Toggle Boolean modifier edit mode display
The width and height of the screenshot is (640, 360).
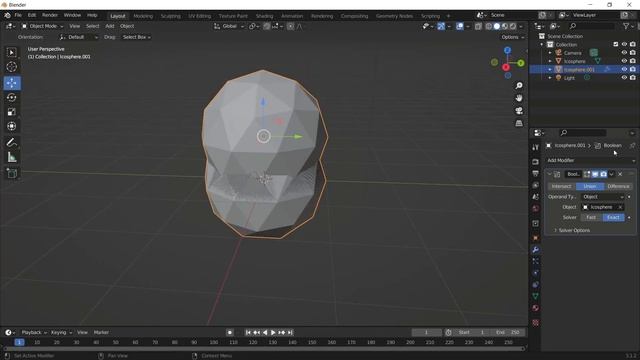[587, 174]
